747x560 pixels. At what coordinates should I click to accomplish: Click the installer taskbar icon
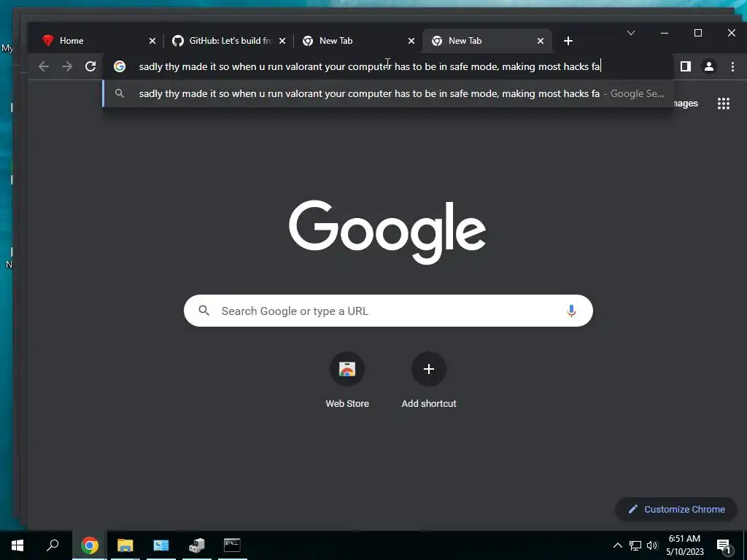(x=196, y=545)
